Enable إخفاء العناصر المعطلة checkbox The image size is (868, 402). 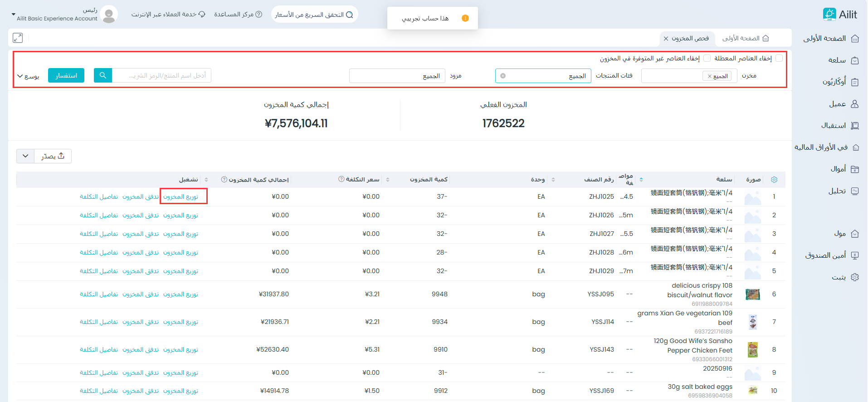(x=779, y=58)
